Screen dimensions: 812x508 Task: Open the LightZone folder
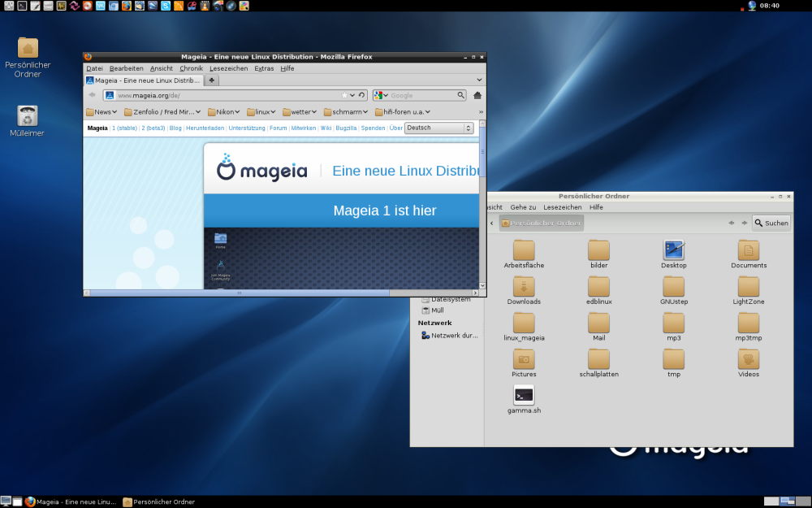click(x=749, y=290)
